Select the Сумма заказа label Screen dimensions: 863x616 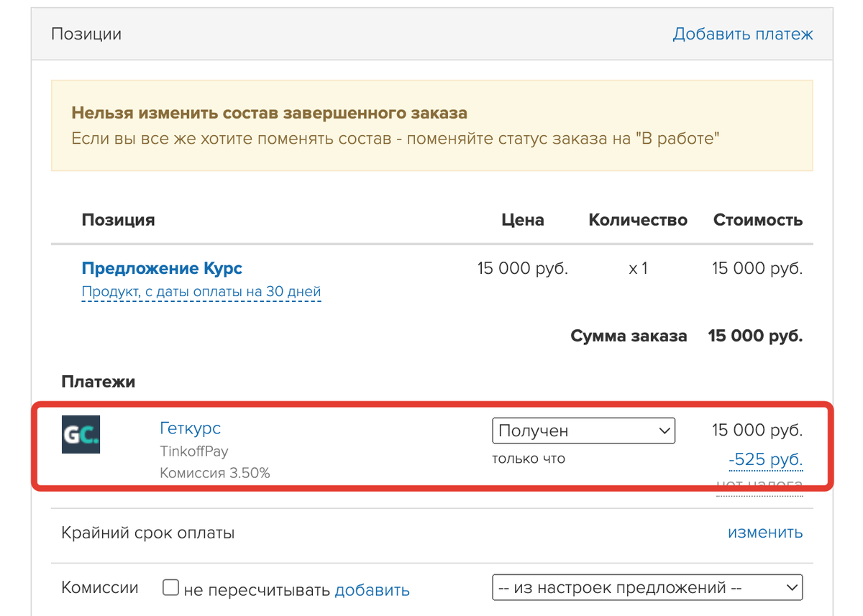(629, 336)
